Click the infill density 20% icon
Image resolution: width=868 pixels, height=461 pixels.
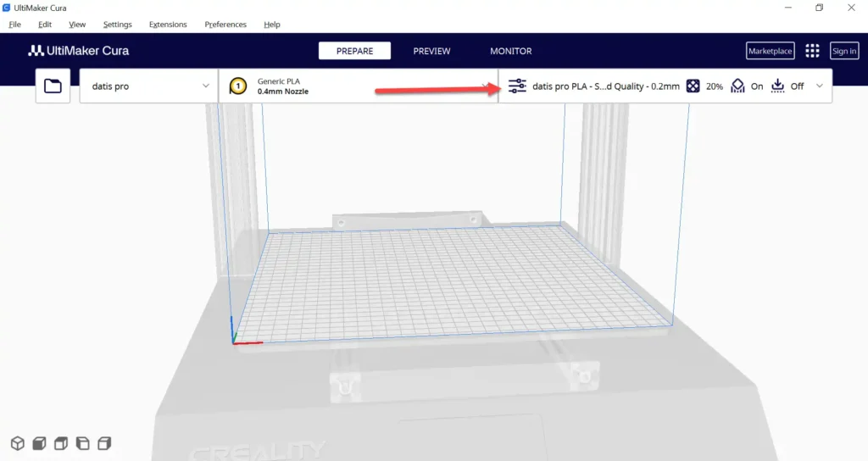coord(693,86)
